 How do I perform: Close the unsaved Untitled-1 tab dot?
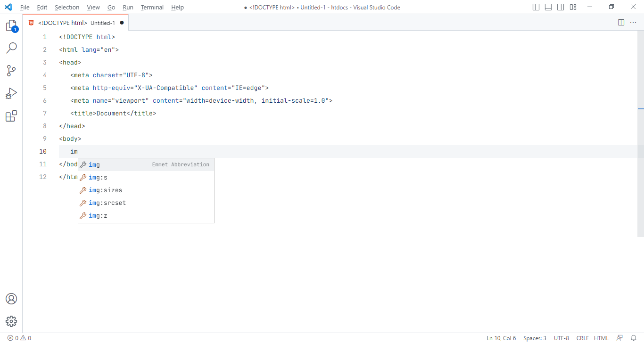tap(122, 23)
